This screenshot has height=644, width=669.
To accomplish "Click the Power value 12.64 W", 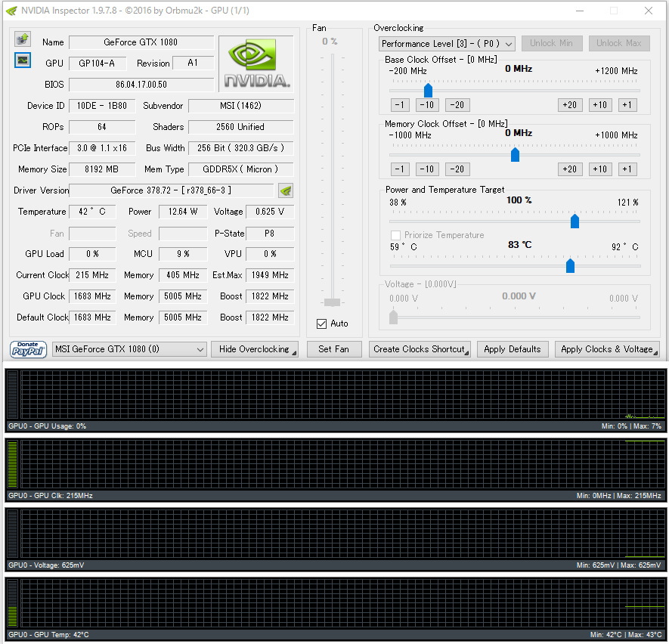I will click(183, 212).
